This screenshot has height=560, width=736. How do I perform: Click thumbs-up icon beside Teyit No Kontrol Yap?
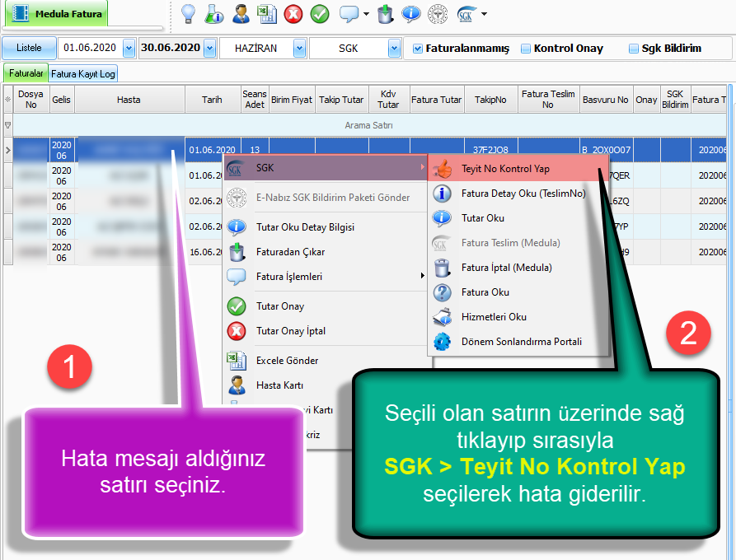(442, 168)
